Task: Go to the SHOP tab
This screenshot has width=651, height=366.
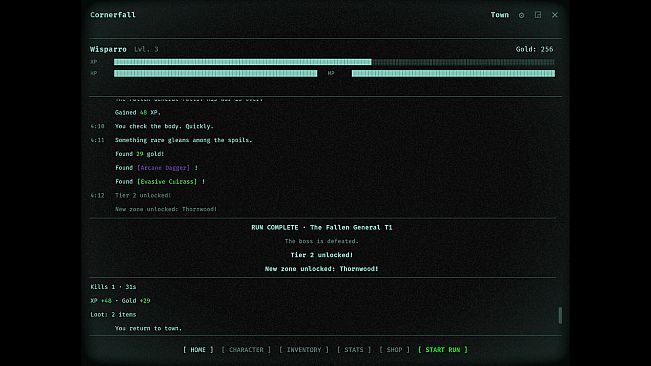Action: click(x=394, y=350)
